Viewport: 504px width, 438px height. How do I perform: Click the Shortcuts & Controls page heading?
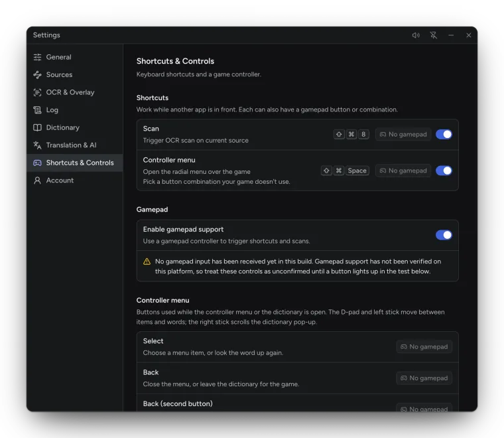click(x=175, y=61)
